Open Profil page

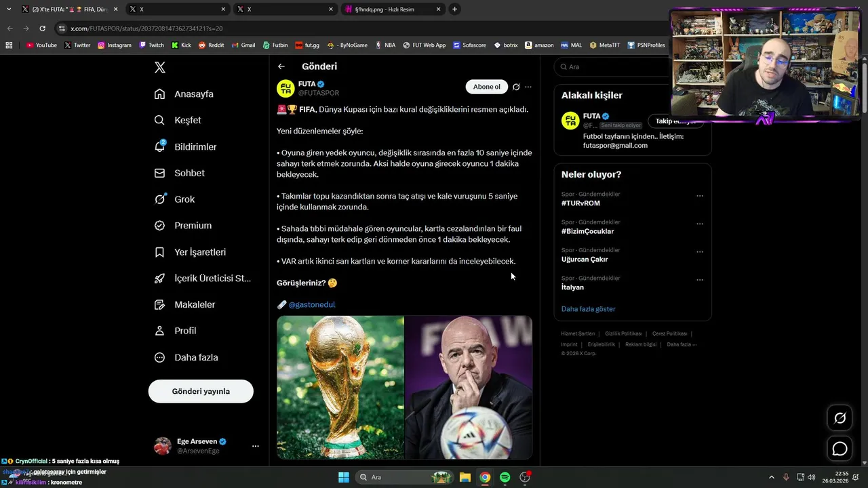coord(175,331)
